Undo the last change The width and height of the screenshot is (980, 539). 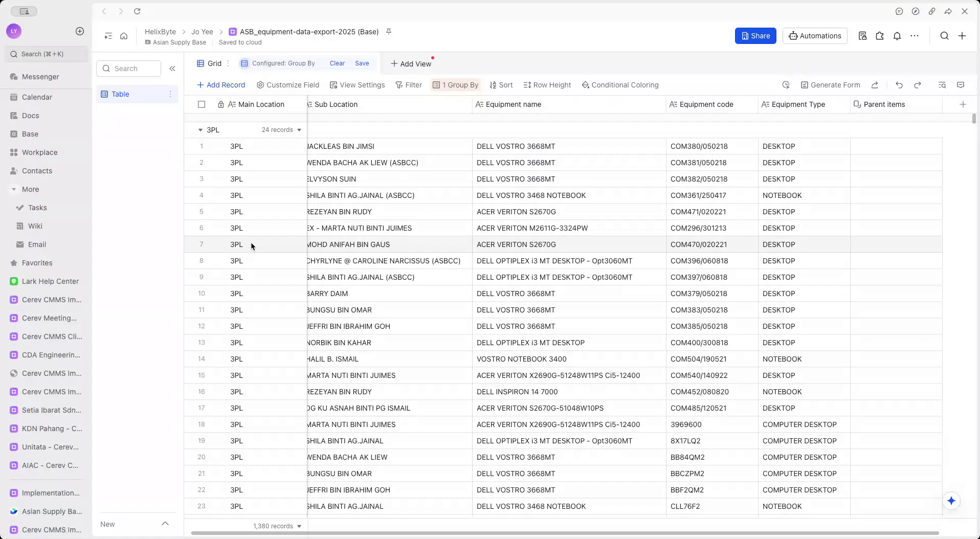(x=899, y=85)
